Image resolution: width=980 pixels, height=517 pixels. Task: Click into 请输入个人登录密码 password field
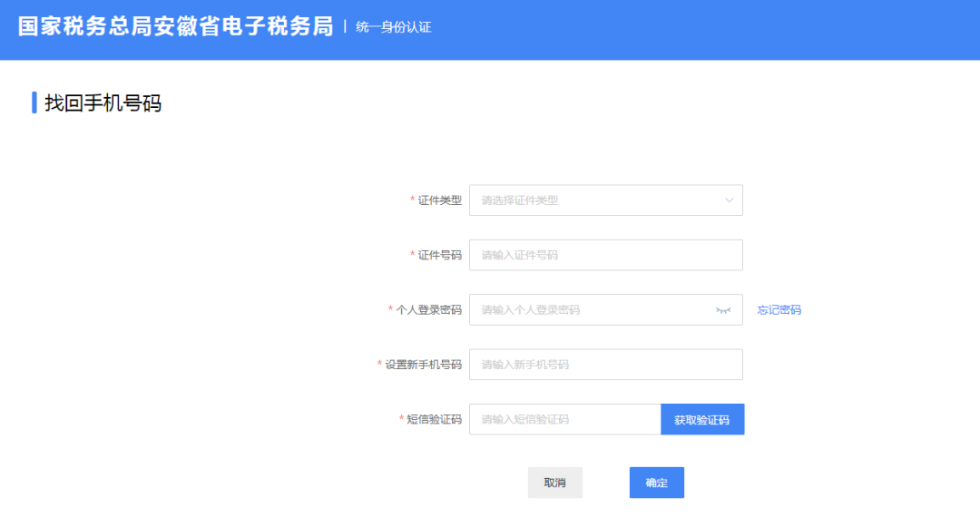click(590, 310)
